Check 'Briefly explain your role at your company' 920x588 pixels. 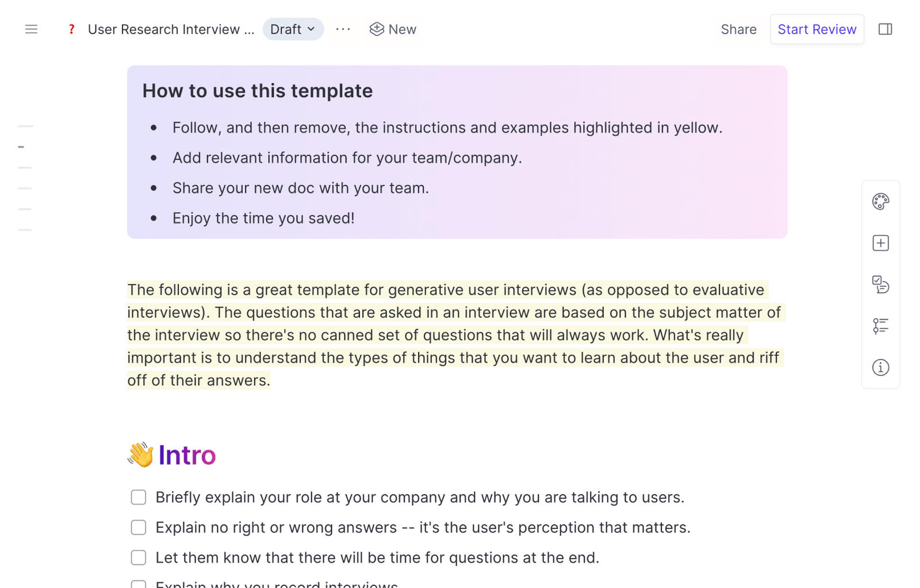coord(138,497)
